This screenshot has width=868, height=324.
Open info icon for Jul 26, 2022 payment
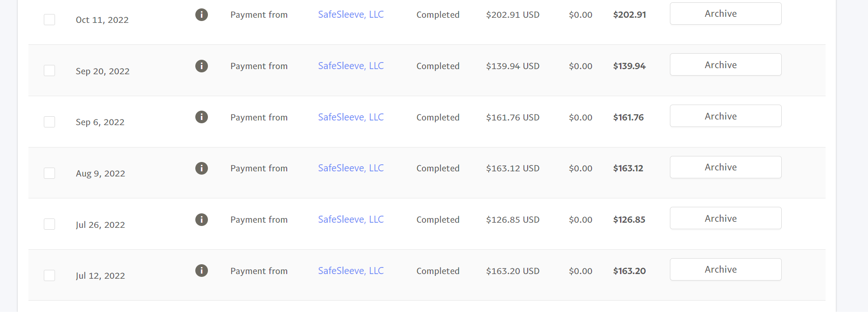point(201,219)
